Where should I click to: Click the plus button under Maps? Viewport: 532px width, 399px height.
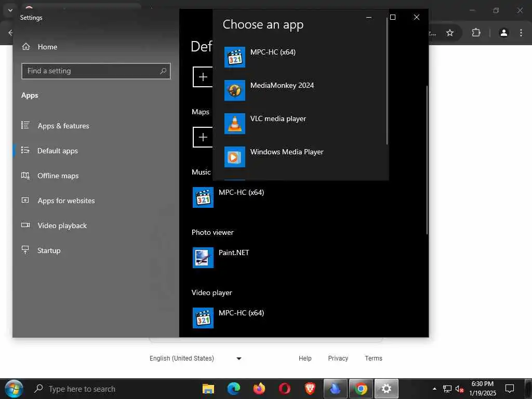(203, 137)
